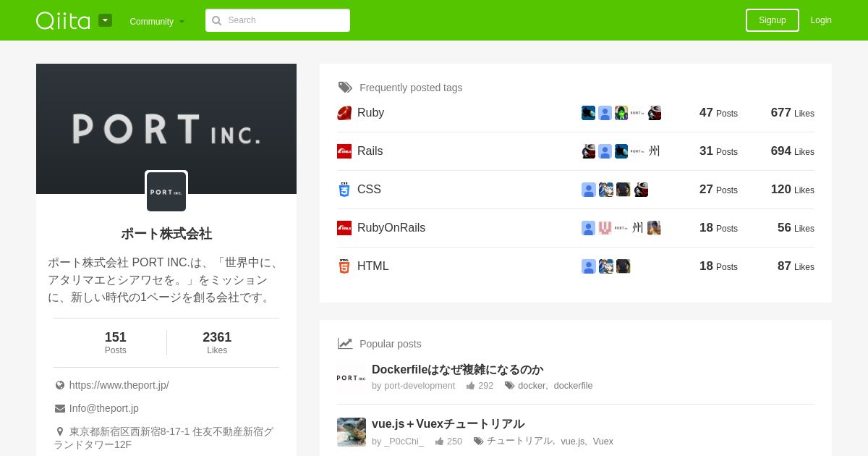The height and width of the screenshot is (456, 868).
Task: Click the PORT logo avatar in Ruby row
Action: 637,113
